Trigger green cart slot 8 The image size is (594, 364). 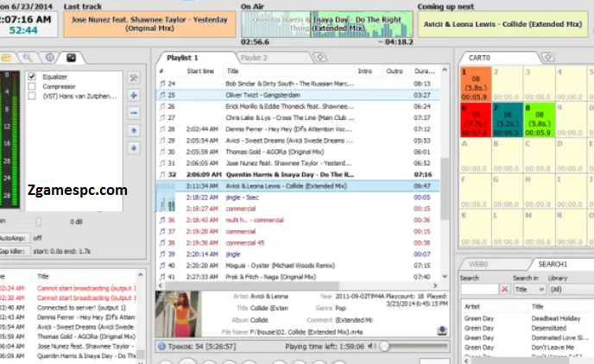[540, 120]
